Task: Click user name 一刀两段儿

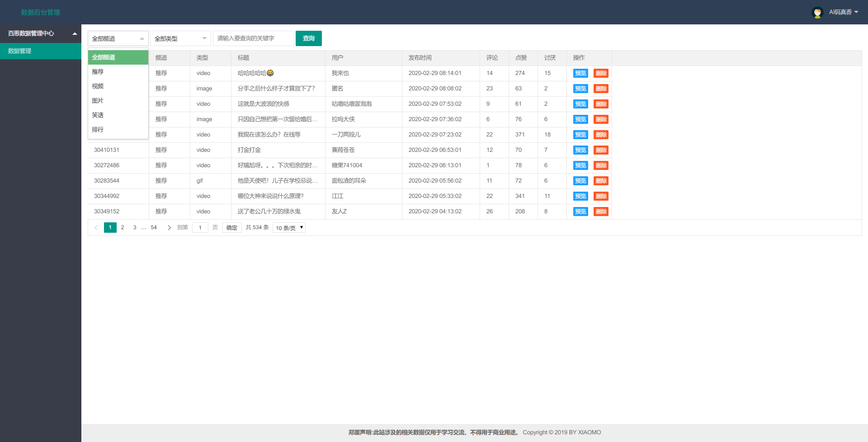Action: click(x=346, y=135)
